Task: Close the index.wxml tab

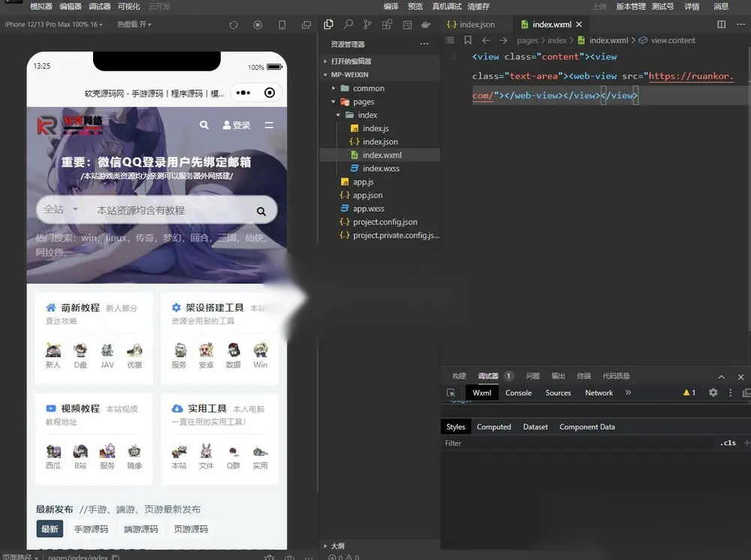Action: [579, 25]
